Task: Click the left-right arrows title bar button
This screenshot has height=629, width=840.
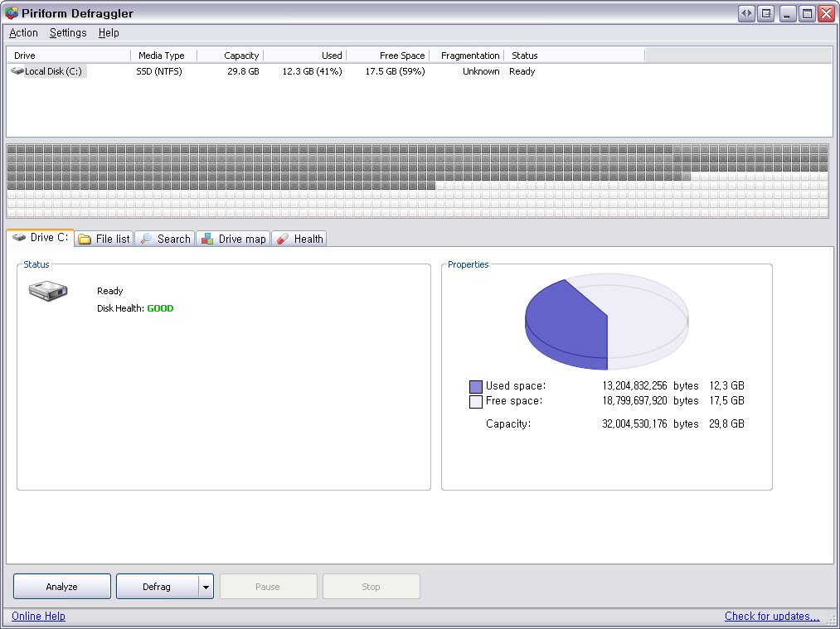Action: 746,13
